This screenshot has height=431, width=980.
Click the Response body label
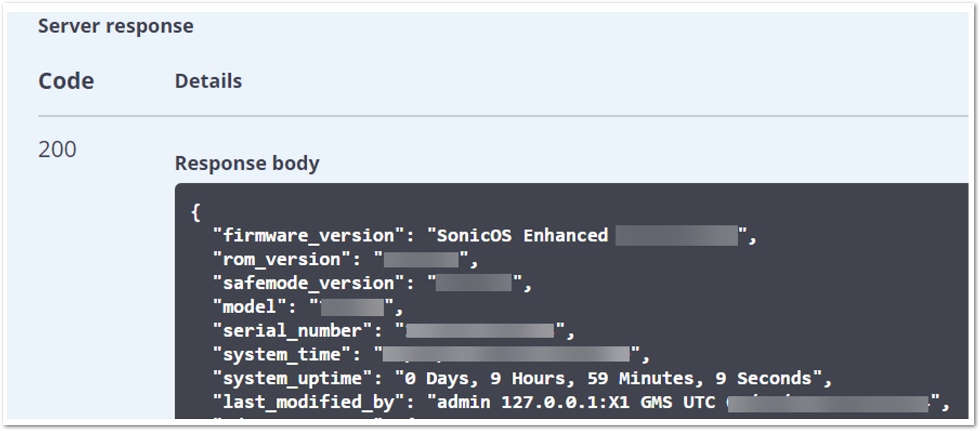click(247, 164)
